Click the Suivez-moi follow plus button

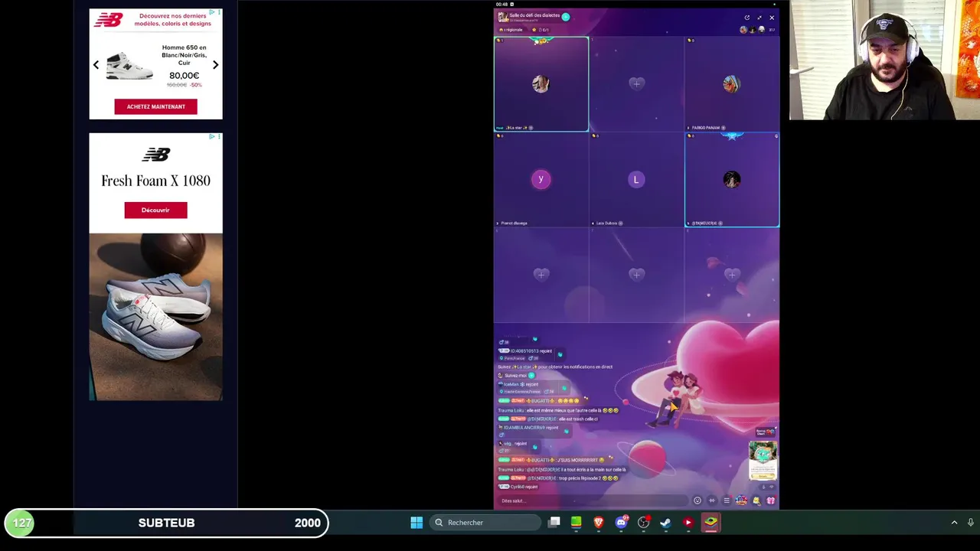click(531, 376)
